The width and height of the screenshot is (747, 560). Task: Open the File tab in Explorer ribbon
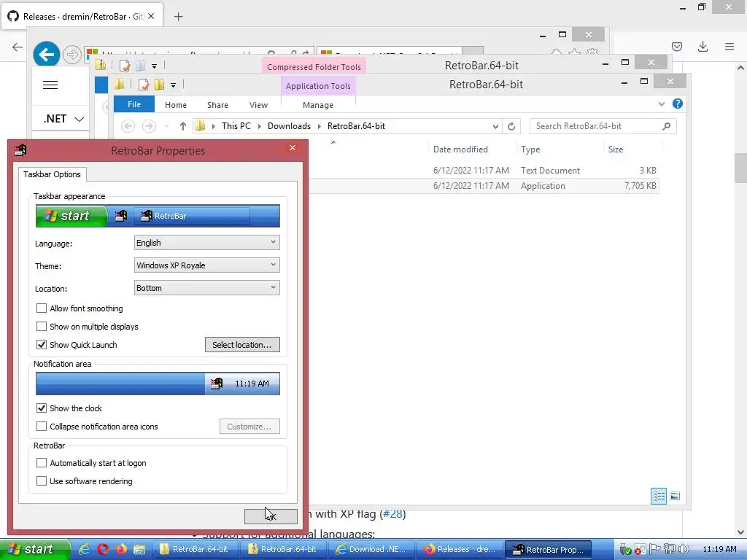[x=134, y=104]
